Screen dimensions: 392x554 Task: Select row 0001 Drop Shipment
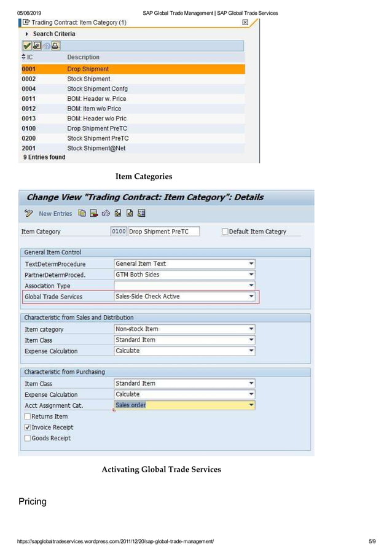133,69
